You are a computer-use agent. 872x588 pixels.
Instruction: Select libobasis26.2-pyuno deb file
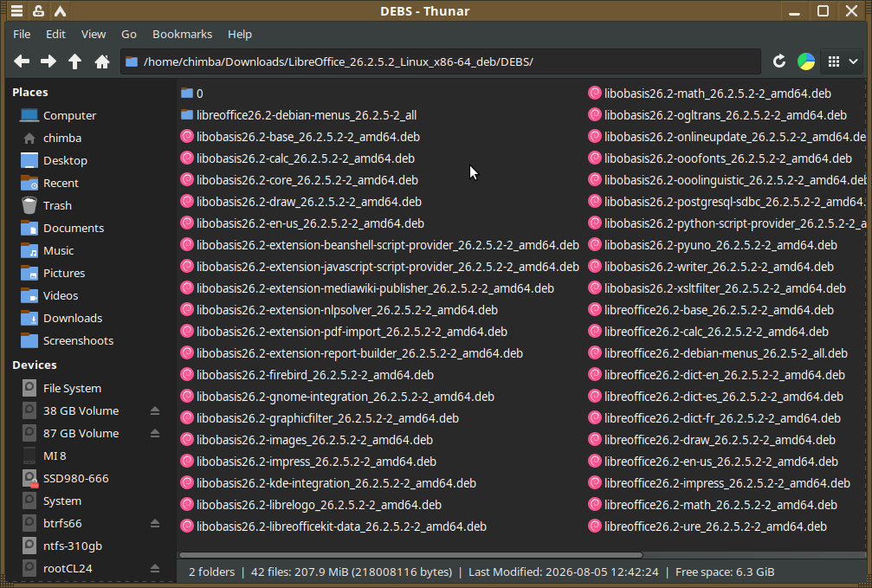(713, 245)
